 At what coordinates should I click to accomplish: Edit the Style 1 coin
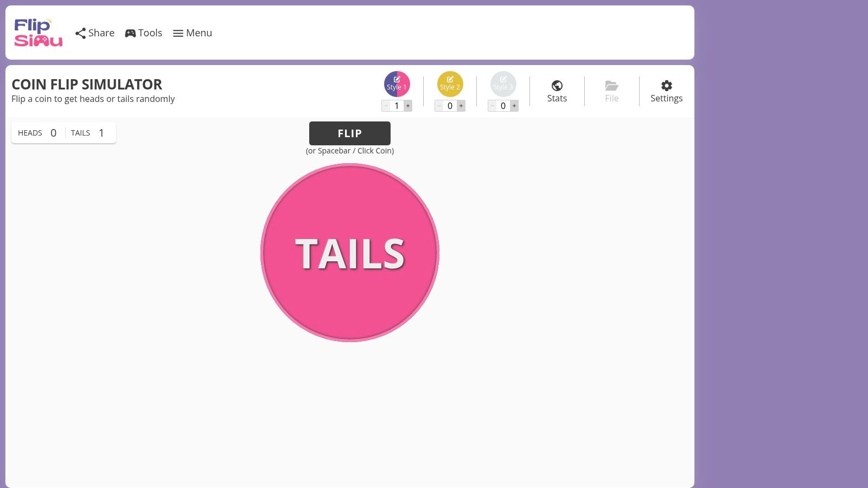point(397,84)
